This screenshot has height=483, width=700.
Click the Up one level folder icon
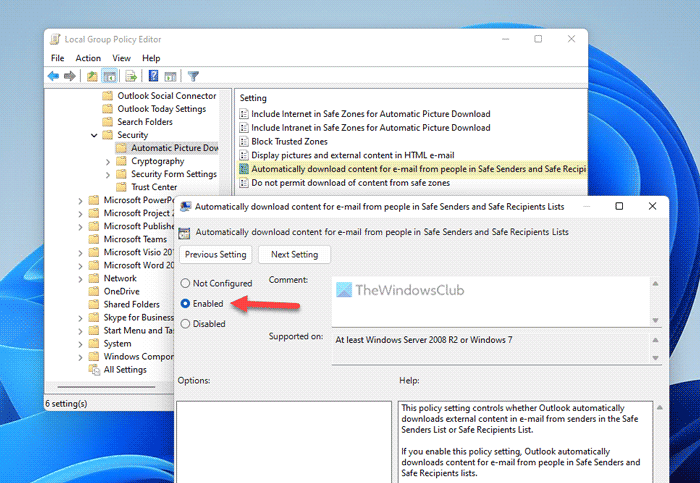pyautogui.click(x=92, y=76)
